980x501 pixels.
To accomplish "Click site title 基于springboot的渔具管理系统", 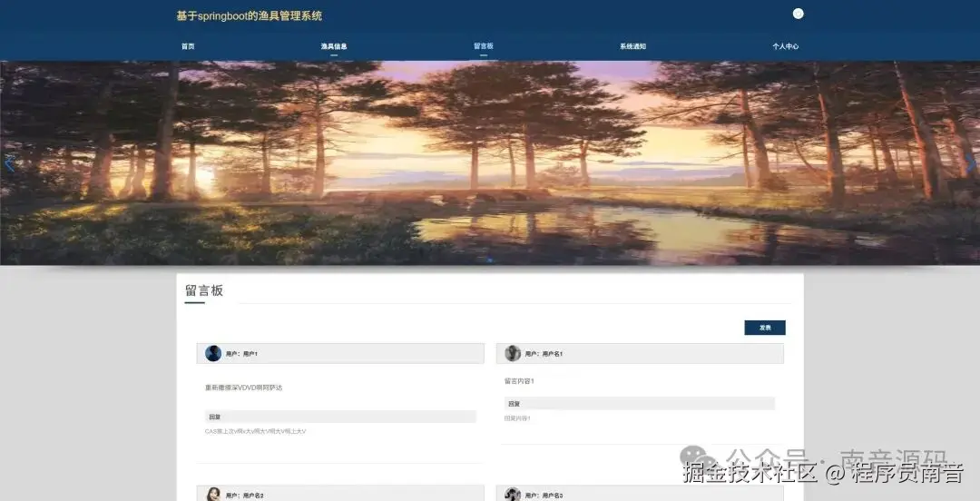I will click(x=249, y=16).
